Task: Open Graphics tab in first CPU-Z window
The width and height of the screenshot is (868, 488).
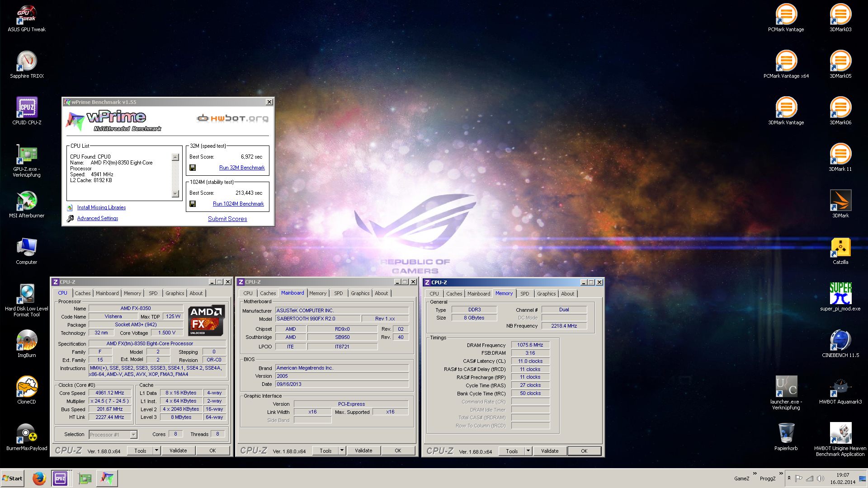Action: pos(175,293)
